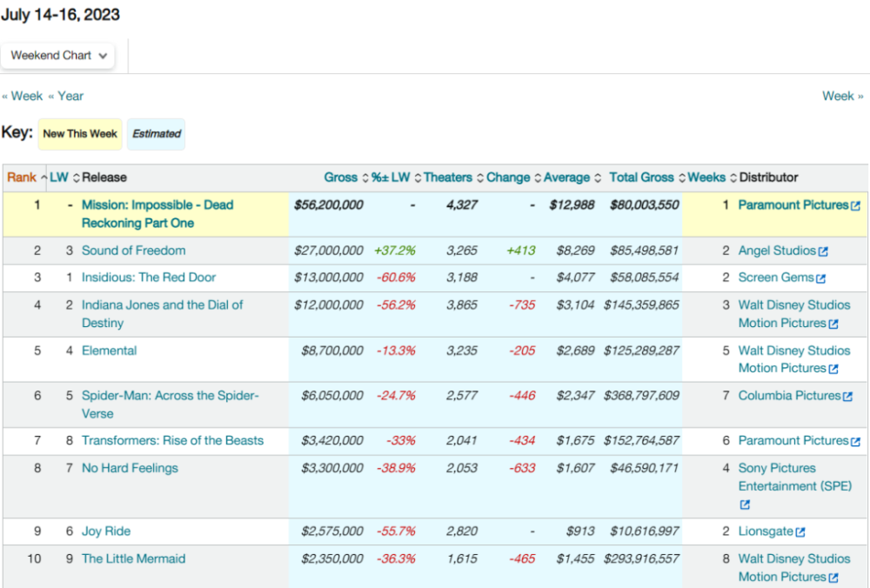Viewport: 870px width, 588px height.
Task: Sort by Total Gross column
Action: coord(642,177)
